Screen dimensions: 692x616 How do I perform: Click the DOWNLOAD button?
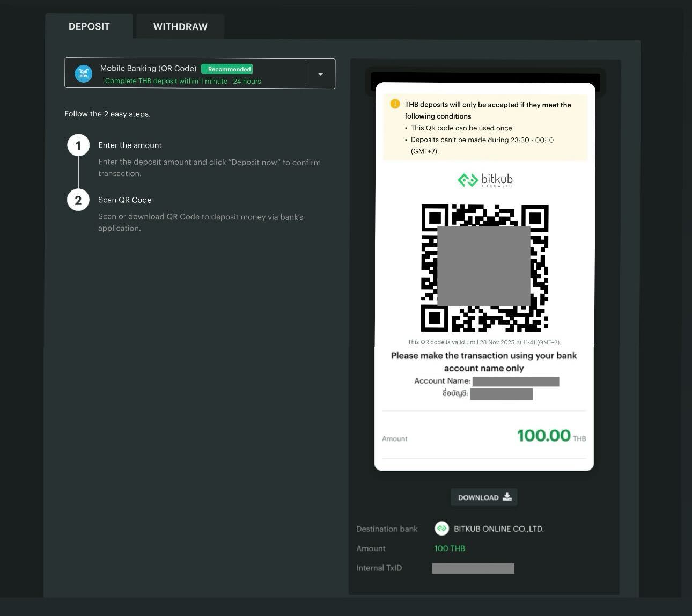[x=484, y=497]
